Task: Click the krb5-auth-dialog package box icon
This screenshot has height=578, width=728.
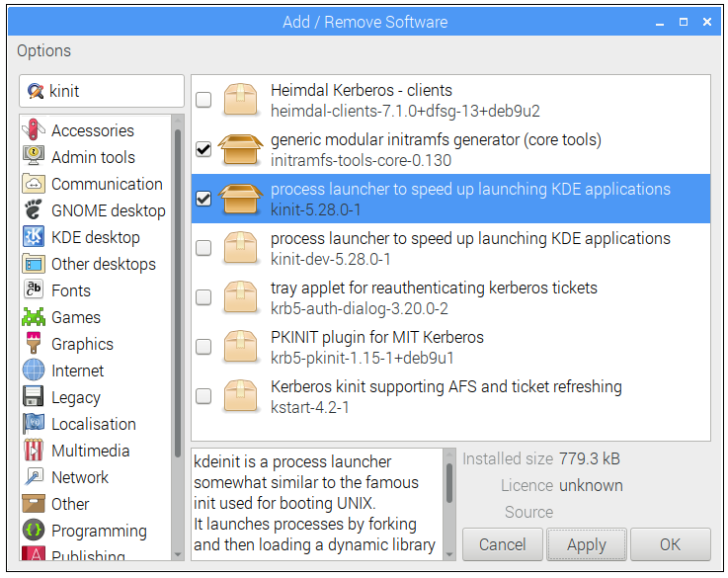Action: click(x=240, y=297)
